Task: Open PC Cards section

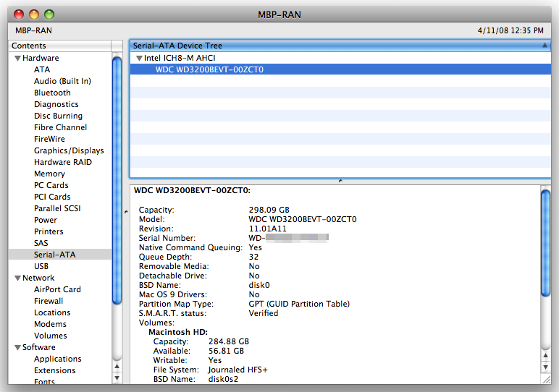Action: 51,185
